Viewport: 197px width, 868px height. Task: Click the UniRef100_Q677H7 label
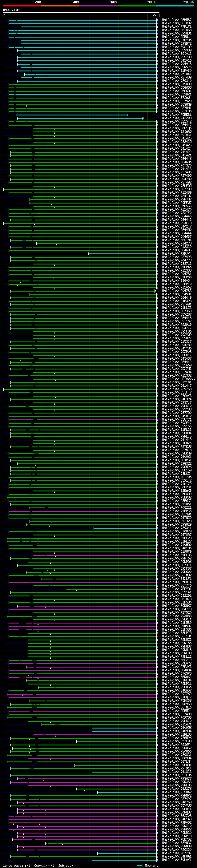tap(177, 853)
